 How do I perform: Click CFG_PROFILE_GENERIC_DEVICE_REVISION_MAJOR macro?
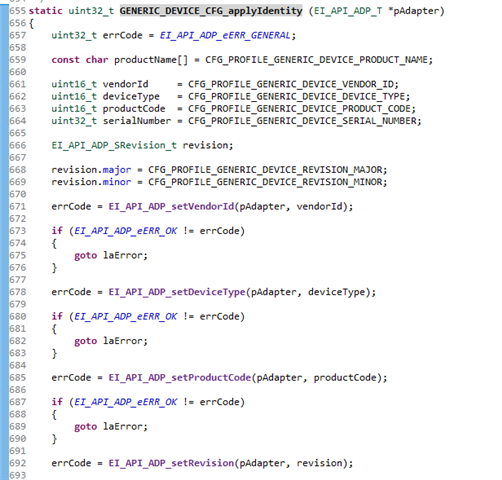(x=265, y=170)
